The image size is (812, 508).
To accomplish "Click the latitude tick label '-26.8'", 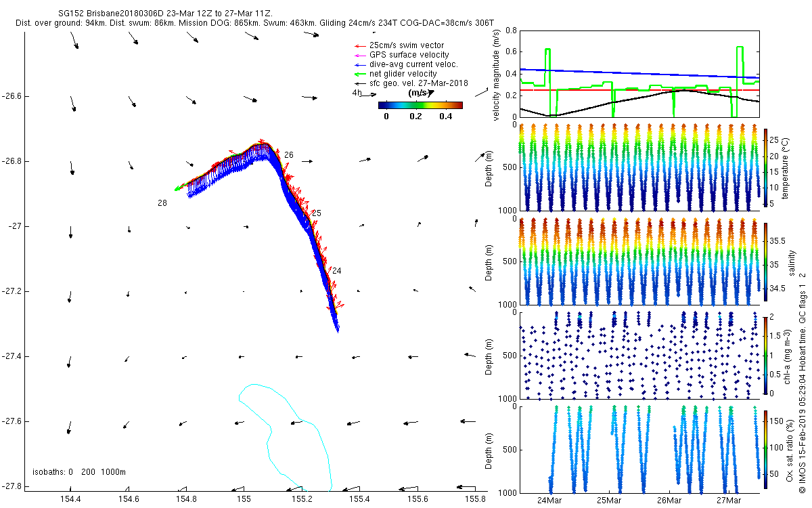I will coord(12,161).
